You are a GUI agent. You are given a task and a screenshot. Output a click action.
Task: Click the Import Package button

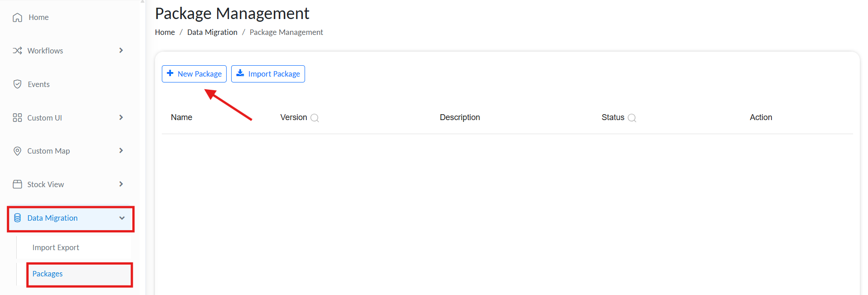[268, 74]
